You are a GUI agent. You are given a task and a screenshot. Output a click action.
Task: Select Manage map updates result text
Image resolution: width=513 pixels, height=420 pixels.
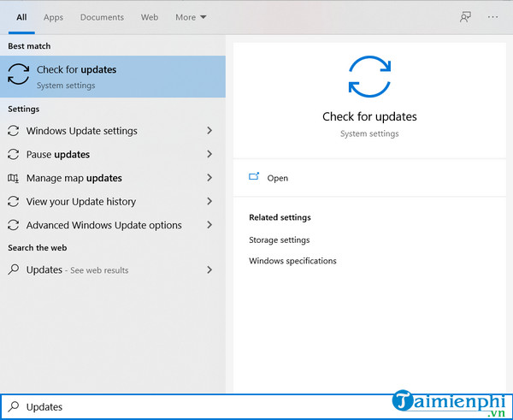74,178
